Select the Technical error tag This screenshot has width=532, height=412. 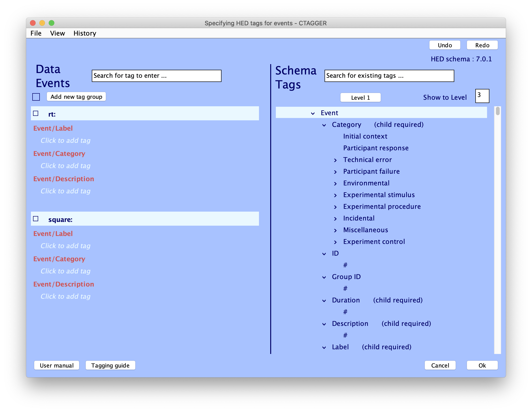coord(367,160)
